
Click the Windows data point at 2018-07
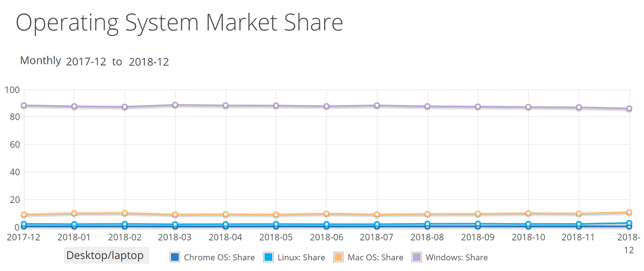pos(377,106)
